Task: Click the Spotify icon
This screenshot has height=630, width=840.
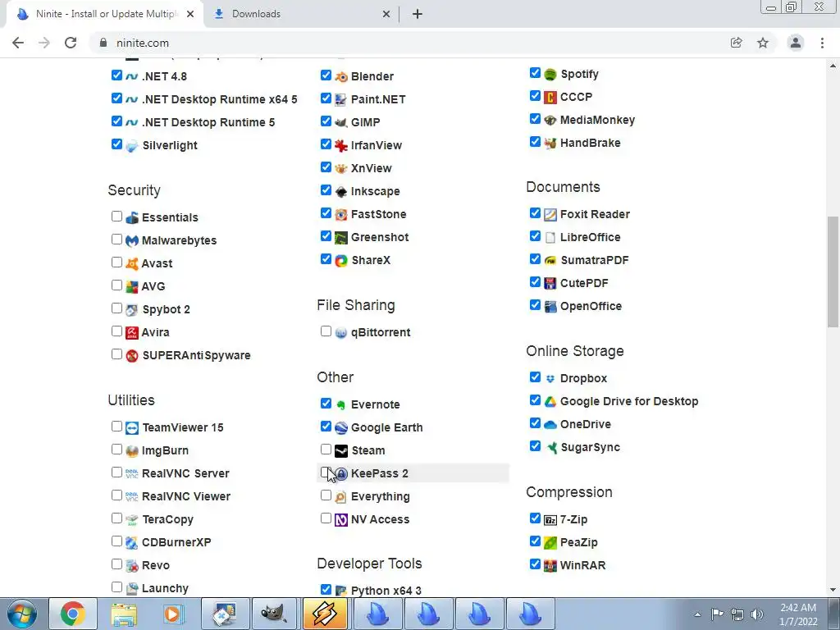Action: pos(550,75)
